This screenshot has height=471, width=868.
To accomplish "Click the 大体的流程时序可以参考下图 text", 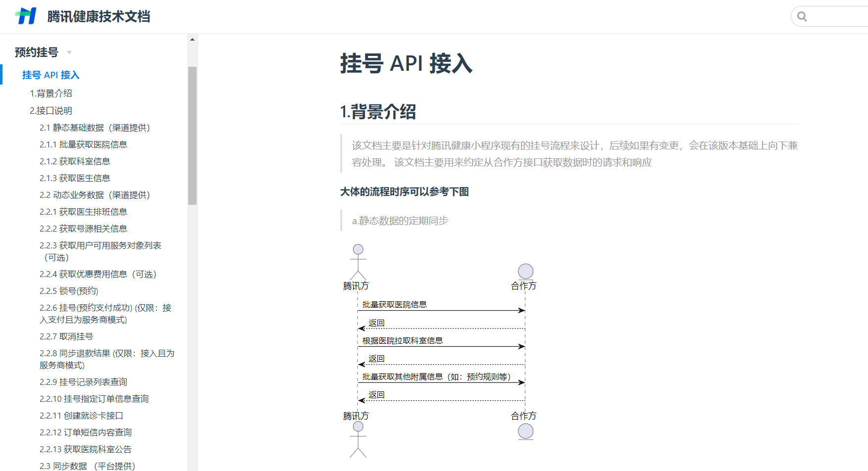I will [x=405, y=191].
